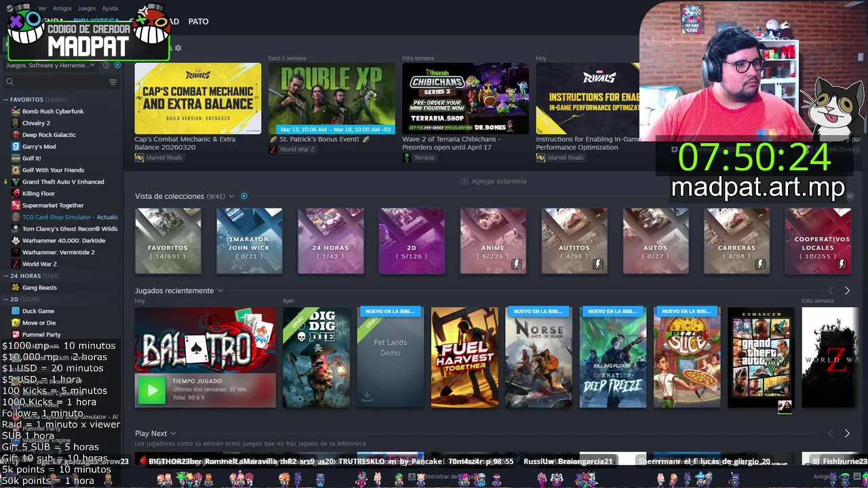The height and width of the screenshot is (488, 868).
Task: Open the Juegos, Software y Herramientas dropdown
Action: [52, 65]
